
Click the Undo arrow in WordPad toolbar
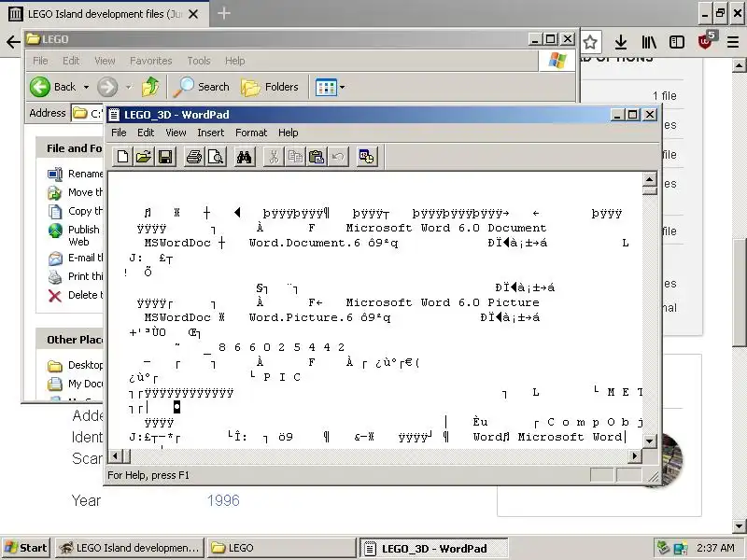338,157
